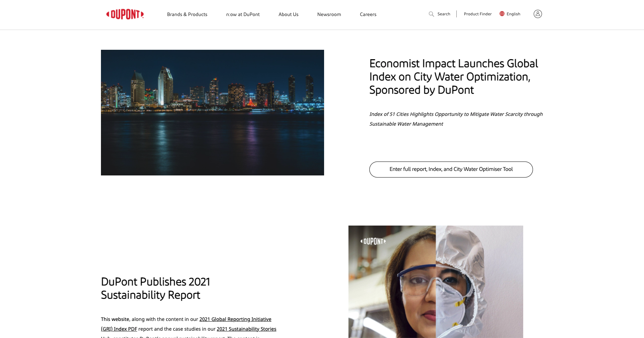
Task: Click 'Enter full report, Index, and City Water Optimiser Tool'
Action: pyautogui.click(x=451, y=170)
